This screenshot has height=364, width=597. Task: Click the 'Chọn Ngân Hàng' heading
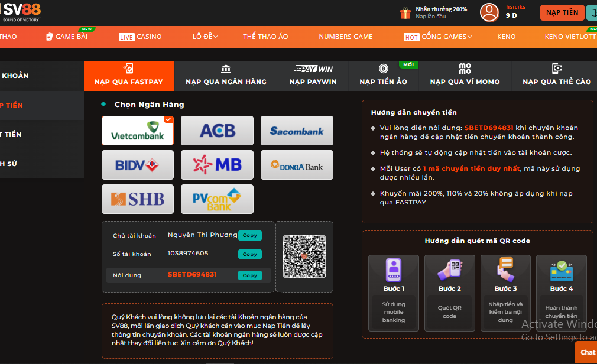(x=149, y=105)
